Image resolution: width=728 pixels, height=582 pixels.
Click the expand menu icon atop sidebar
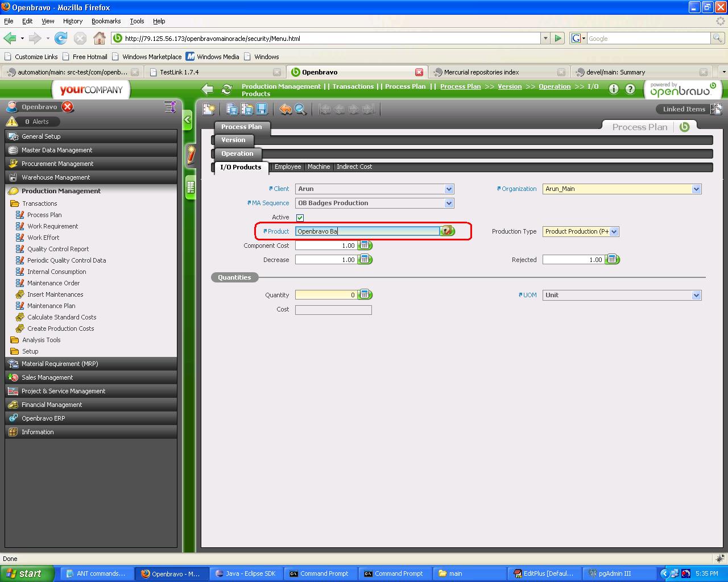tap(169, 107)
